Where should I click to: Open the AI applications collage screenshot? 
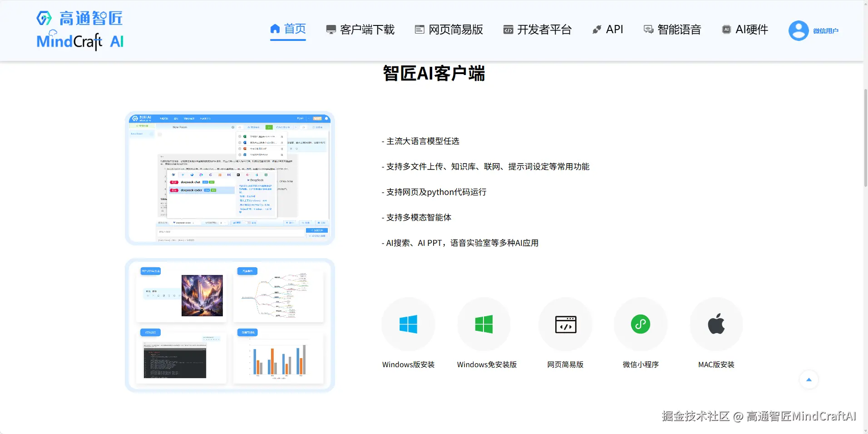230,325
